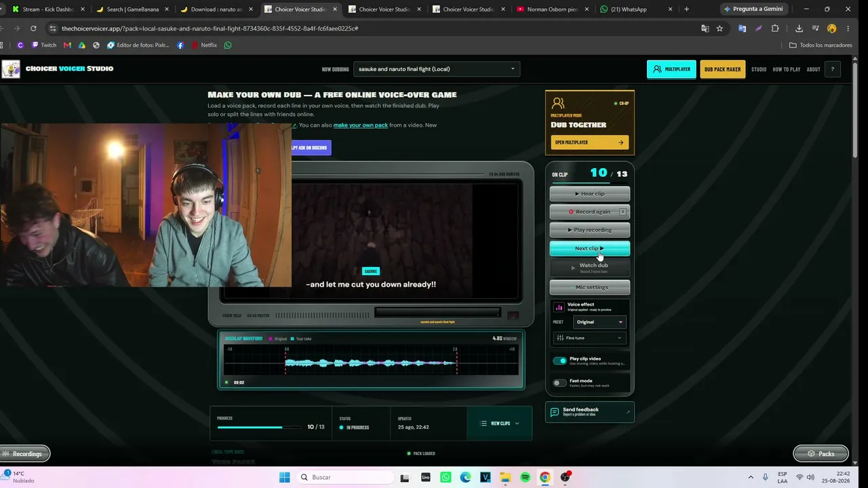The height and width of the screenshot is (488, 868).
Task: Switch to the Search | GameBanana tab
Action: 132,9
